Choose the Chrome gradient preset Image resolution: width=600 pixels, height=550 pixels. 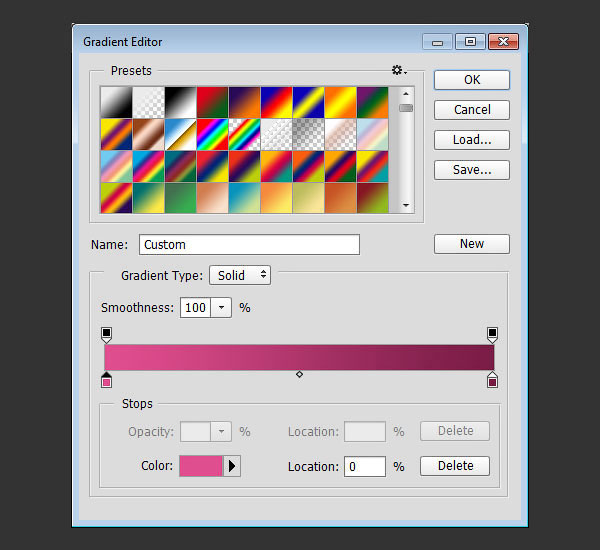[180, 134]
